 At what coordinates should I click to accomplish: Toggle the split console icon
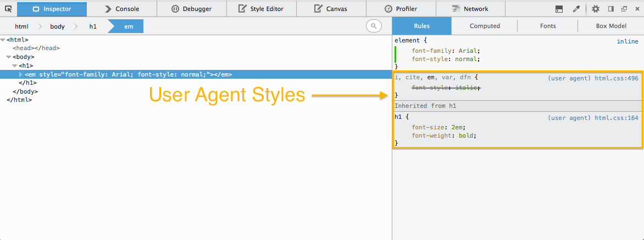tap(559, 9)
